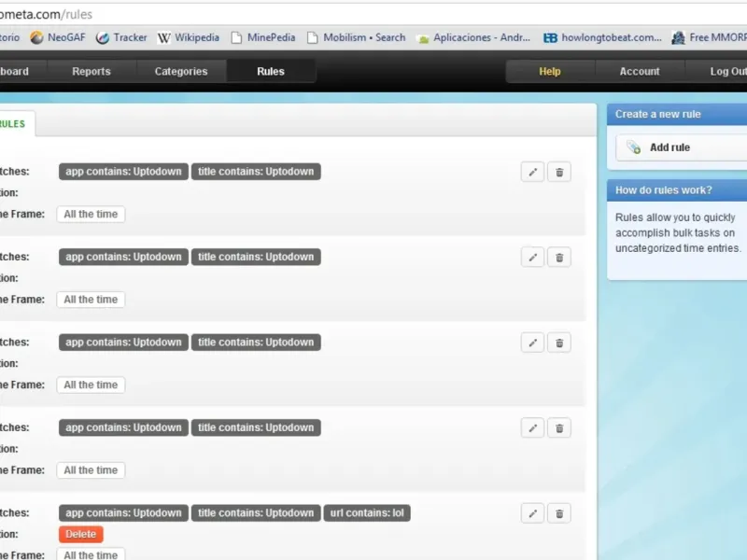
Task: Edit the first Uptodown rule with pencil icon
Action: (532, 172)
